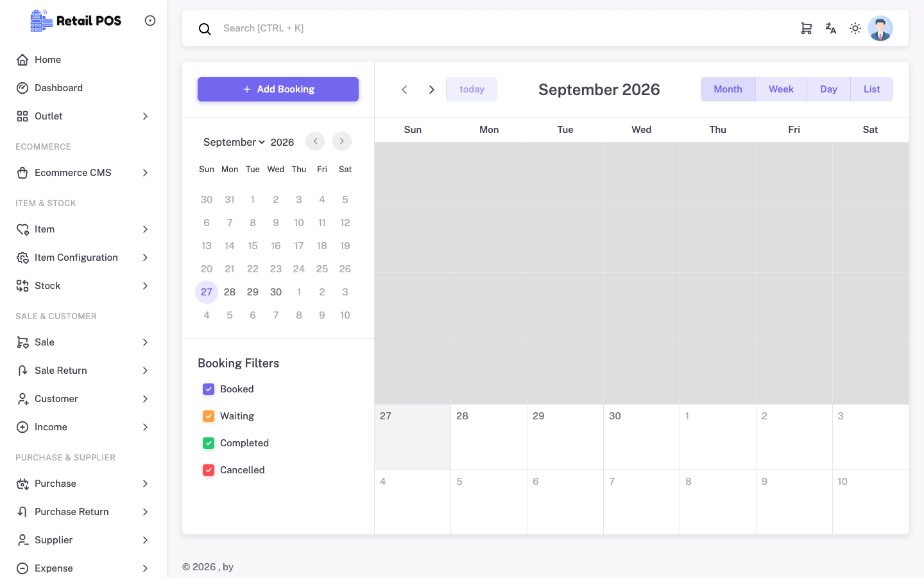Click the Add Booking button
The image size is (924, 578).
click(x=278, y=89)
